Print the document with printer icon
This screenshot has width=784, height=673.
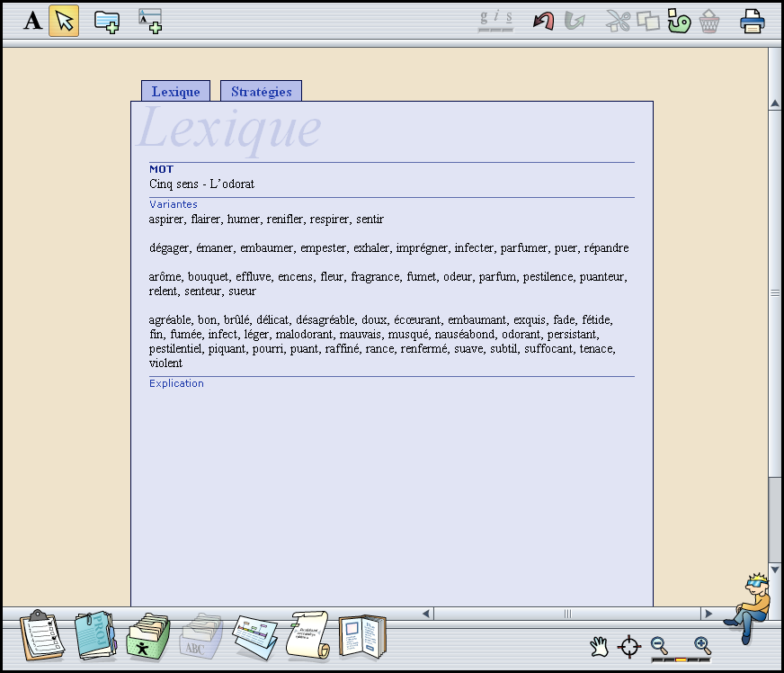coord(752,21)
